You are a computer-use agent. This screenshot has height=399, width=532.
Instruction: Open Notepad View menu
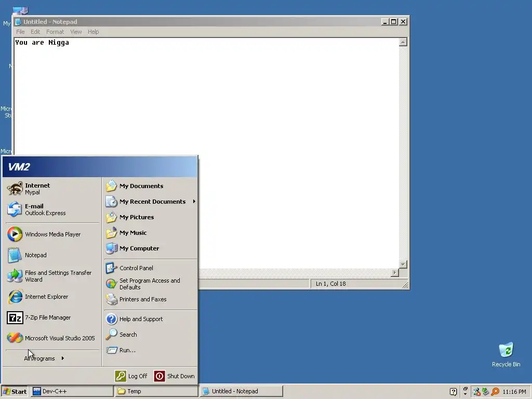(x=76, y=32)
